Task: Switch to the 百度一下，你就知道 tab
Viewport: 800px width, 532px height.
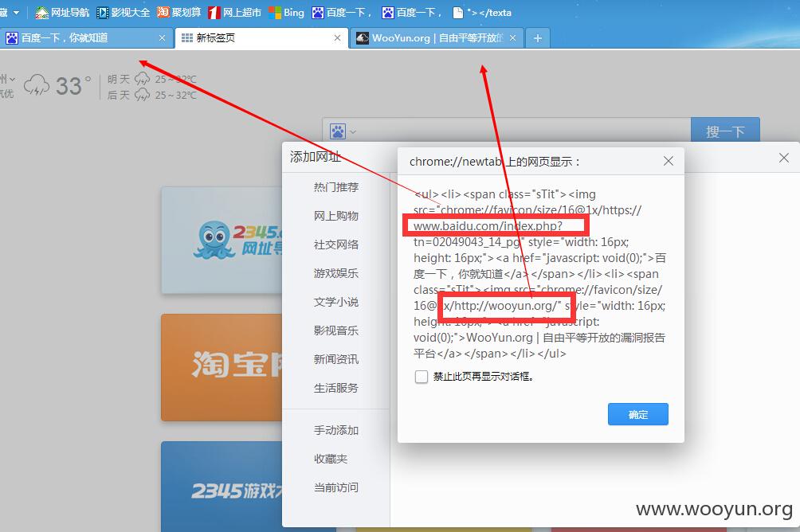Action: click(86, 37)
